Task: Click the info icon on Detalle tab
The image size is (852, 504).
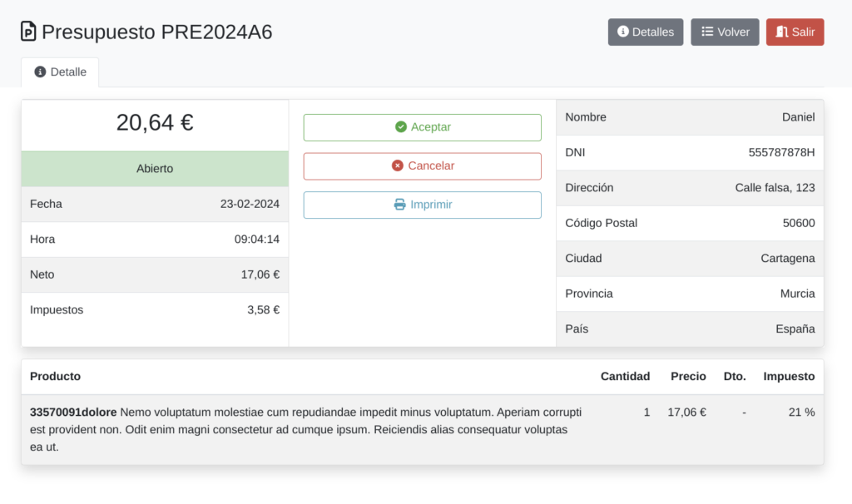Action: pos(40,72)
